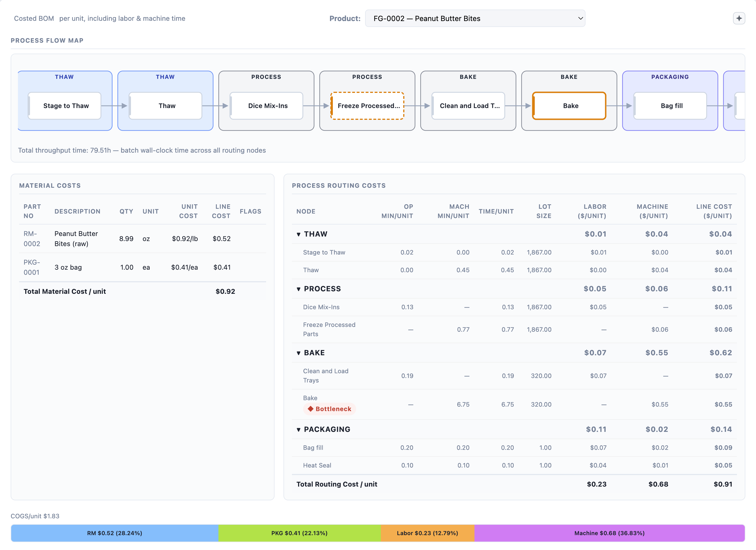Click the PACKAGING group line cost $0.14
Screen dimensions: 756x550
[721, 430]
